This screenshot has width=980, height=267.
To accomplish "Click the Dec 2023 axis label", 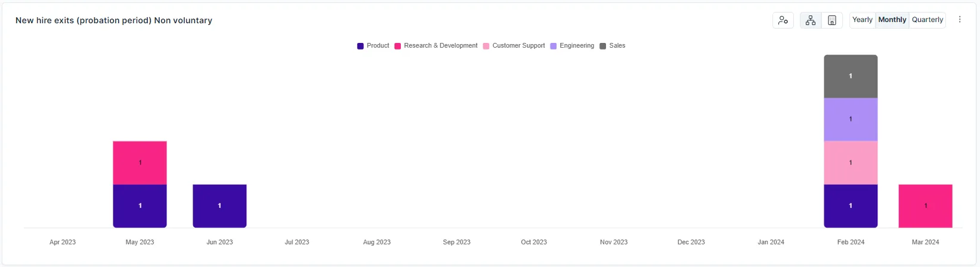I will [x=691, y=242].
